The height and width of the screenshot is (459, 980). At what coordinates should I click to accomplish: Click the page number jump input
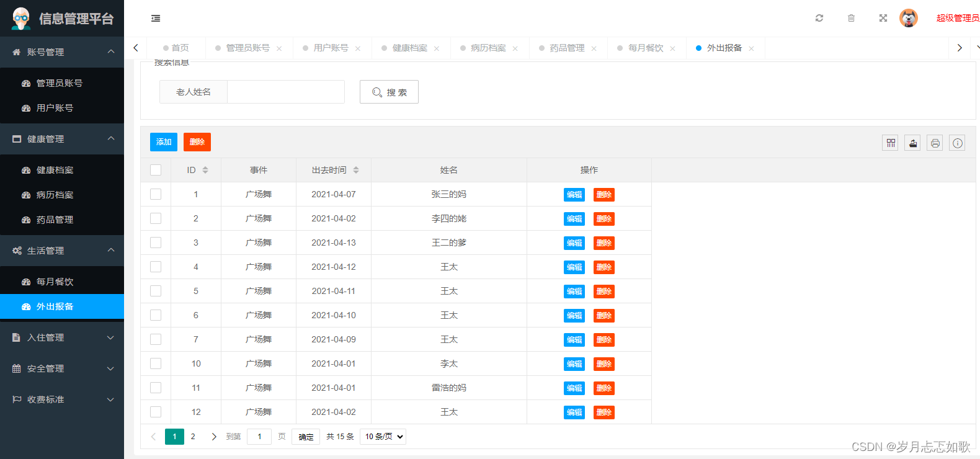[x=259, y=437]
